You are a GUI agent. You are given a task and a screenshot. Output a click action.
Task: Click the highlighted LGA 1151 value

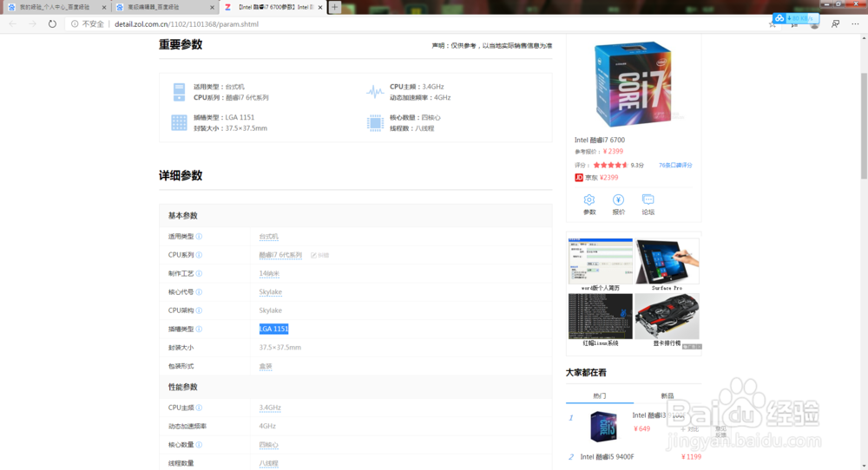[x=273, y=329]
